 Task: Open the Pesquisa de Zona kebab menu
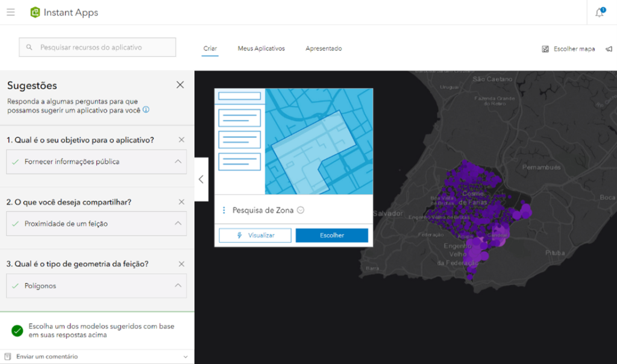pos(225,210)
